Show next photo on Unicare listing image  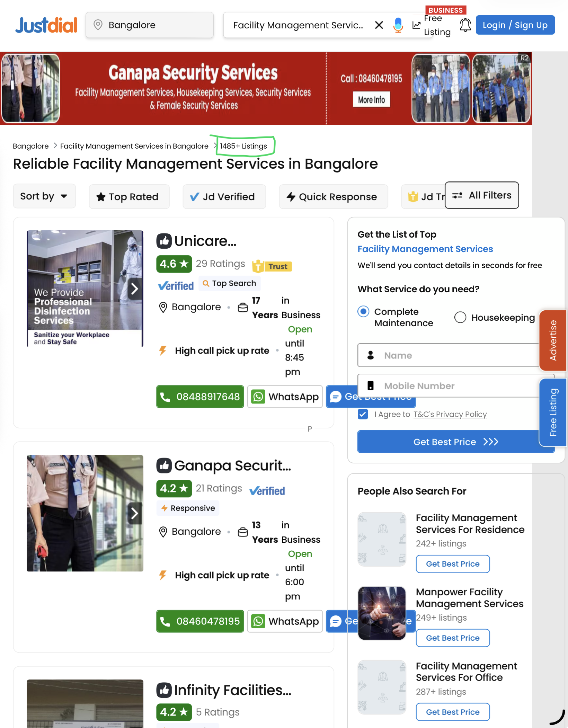pyautogui.click(x=134, y=288)
